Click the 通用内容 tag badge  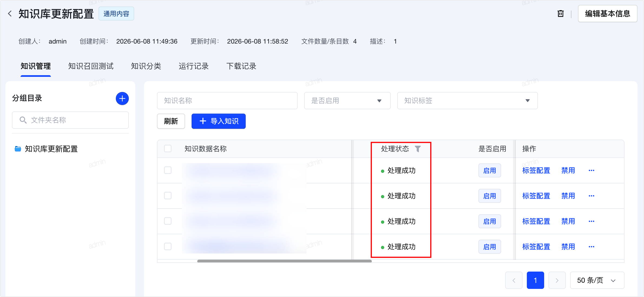[116, 14]
